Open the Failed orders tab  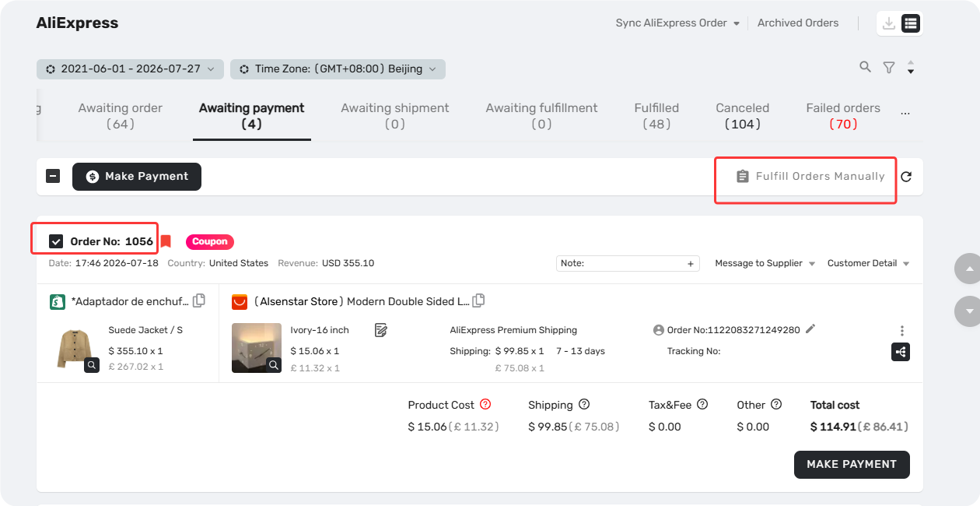(843, 116)
